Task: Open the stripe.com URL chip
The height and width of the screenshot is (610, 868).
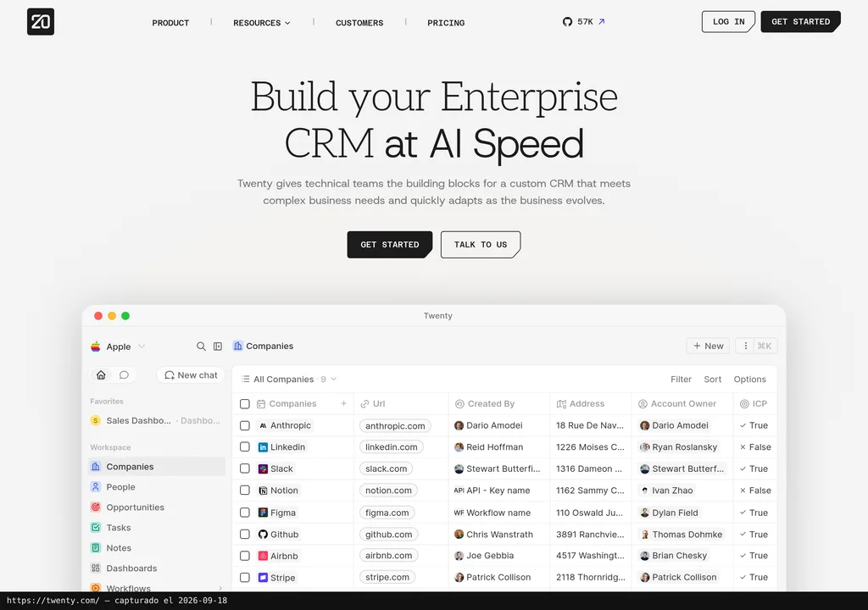Action: [387, 577]
